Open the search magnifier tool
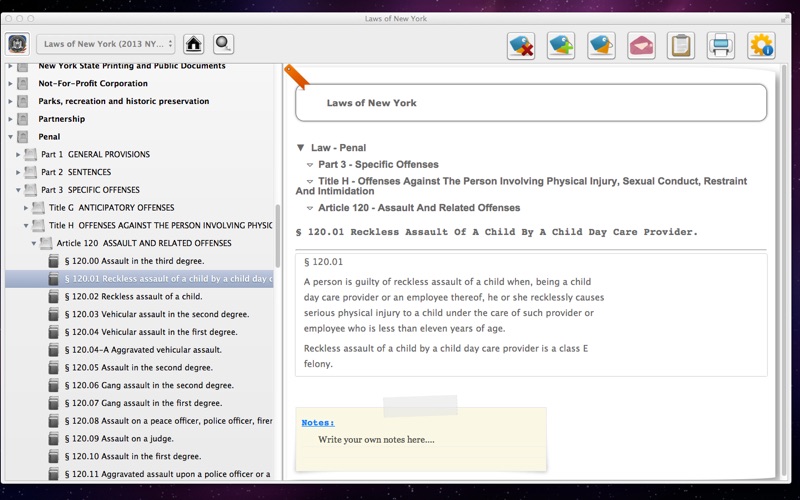The width and height of the screenshot is (800, 500). (223, 44)
